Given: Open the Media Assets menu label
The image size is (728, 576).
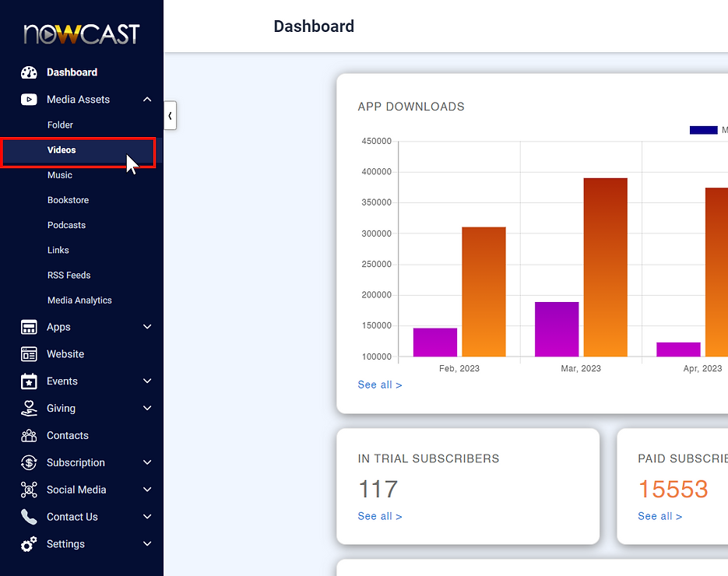Looking at the screenshot, I should [78, 100].
